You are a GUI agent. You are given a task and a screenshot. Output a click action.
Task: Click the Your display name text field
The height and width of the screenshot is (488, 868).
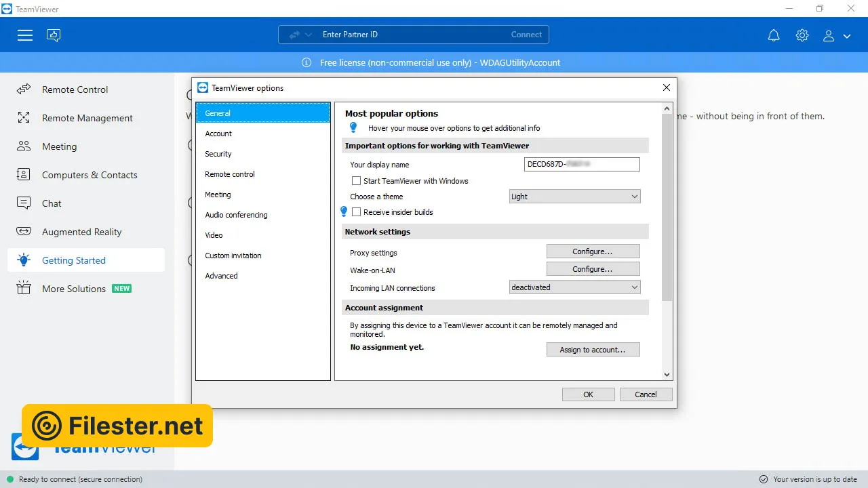582,164
